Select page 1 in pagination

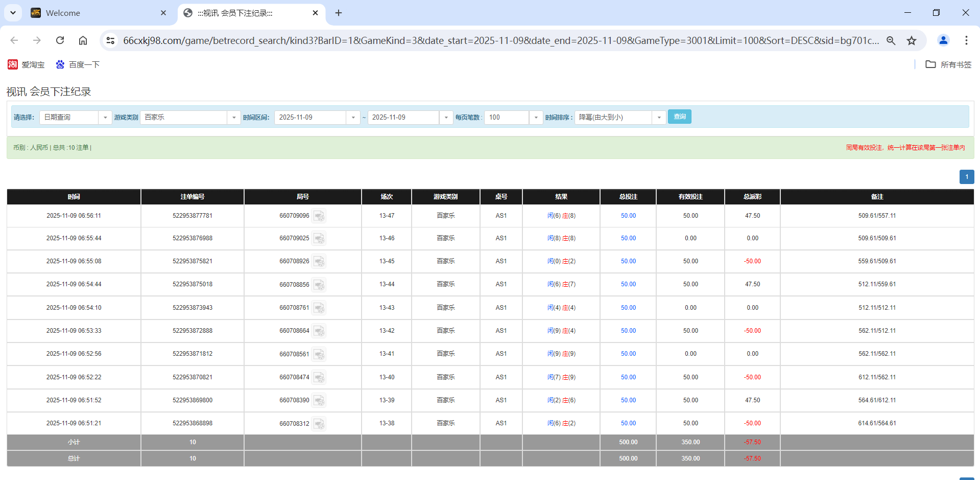click(x=966, y=177)
